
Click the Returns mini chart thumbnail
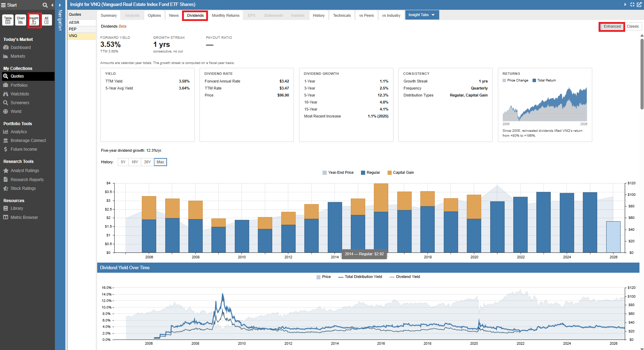pyautogui.click(x=545, y=104)
